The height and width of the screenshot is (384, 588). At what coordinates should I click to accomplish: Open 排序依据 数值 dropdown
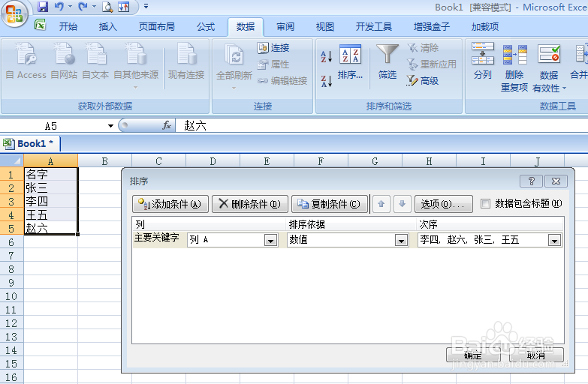coord(401,240)
